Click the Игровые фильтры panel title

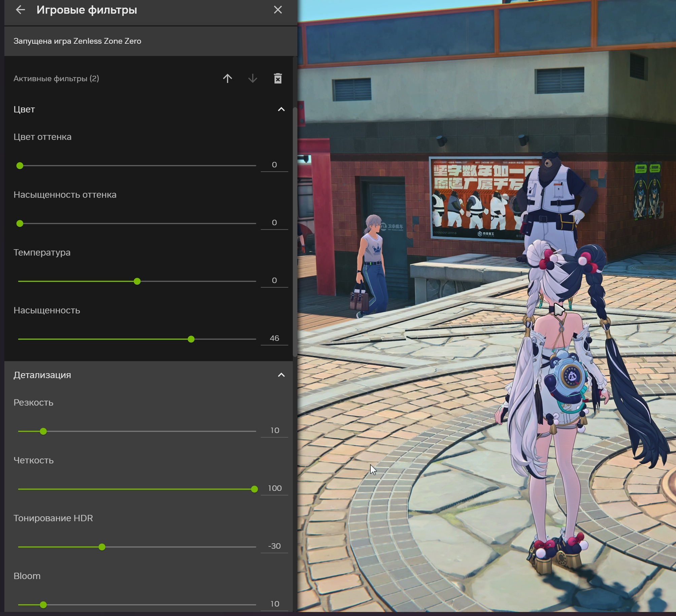click(x=87, y=10)
